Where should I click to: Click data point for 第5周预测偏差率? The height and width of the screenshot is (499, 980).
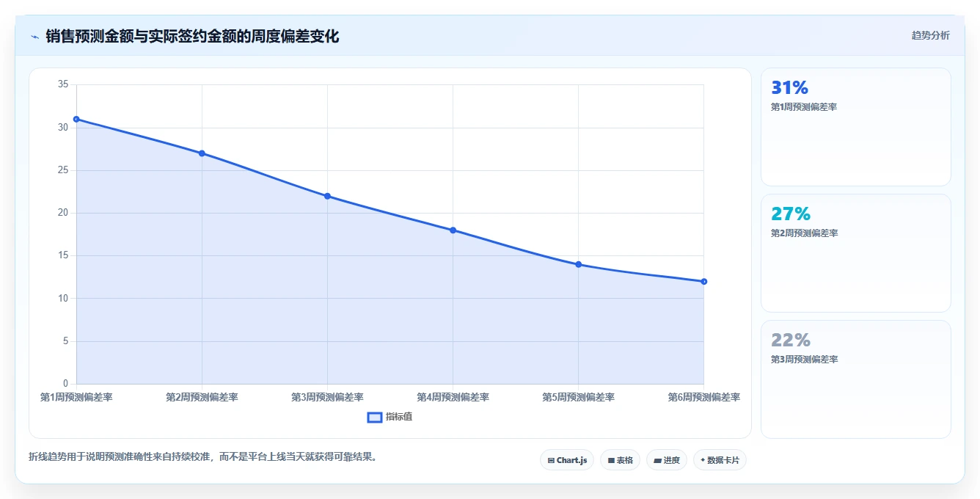pos(578,264)
